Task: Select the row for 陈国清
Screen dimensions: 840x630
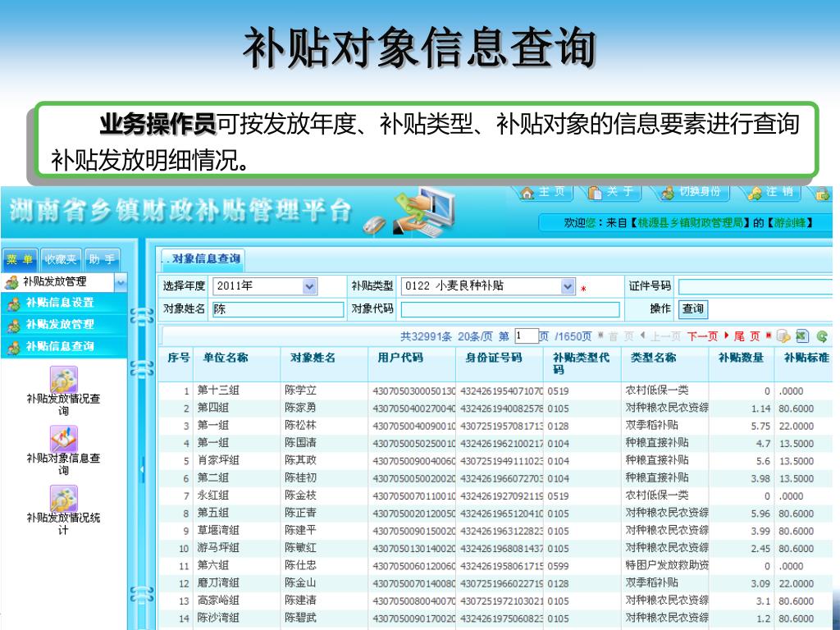Action: [495, 444]
